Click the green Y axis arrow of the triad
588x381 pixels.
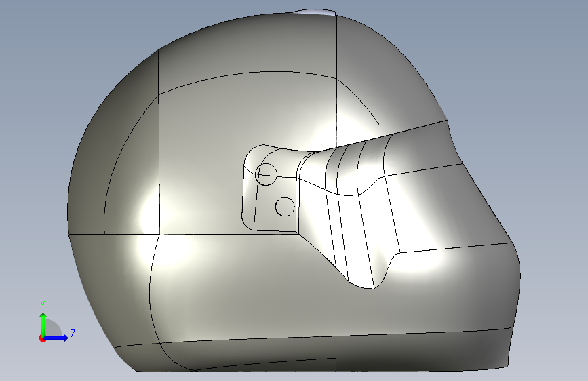click(43, 324)
